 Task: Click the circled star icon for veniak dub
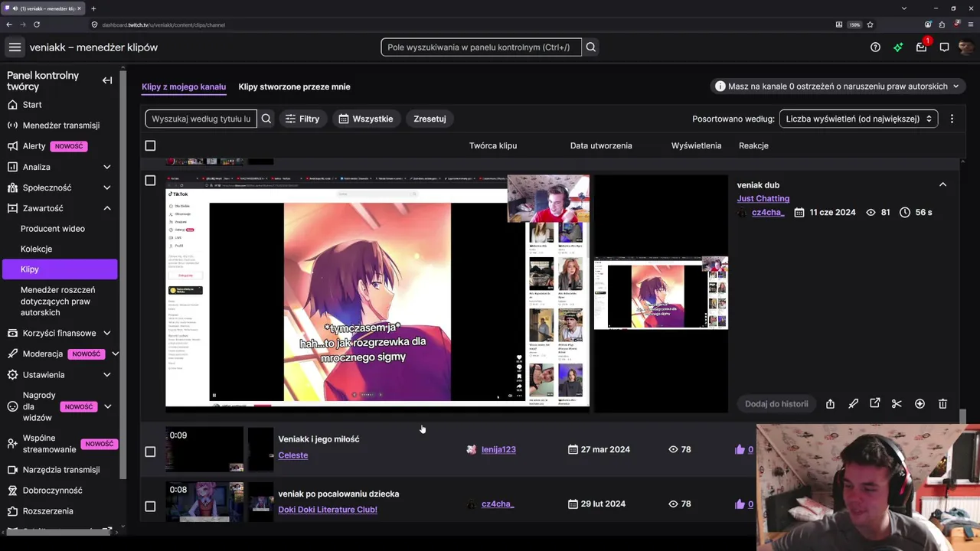(x=920, y=404)
